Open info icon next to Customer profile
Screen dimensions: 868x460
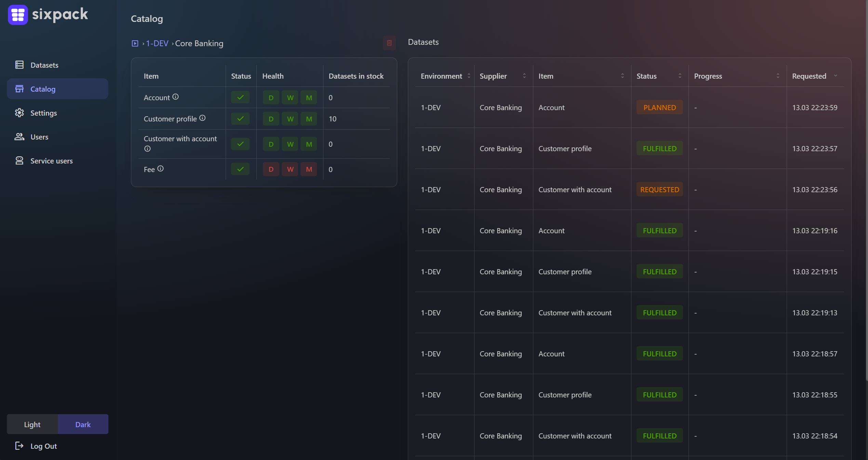[202, 118]
